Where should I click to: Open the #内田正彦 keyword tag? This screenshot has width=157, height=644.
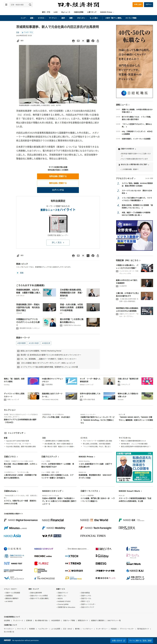[46, 343]
